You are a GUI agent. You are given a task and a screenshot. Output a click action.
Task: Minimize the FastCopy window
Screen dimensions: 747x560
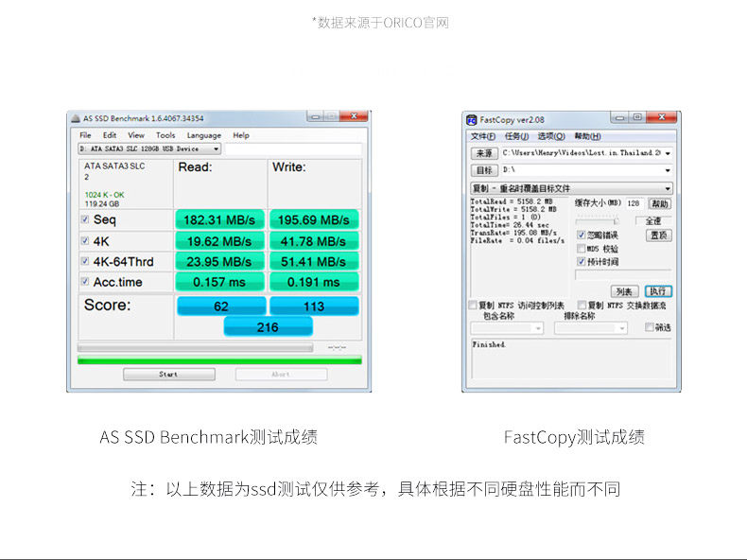point(619,117)
